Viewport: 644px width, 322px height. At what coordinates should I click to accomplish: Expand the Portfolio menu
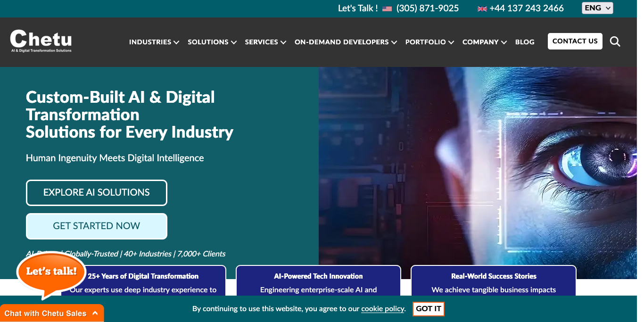[x=429, y=42]
